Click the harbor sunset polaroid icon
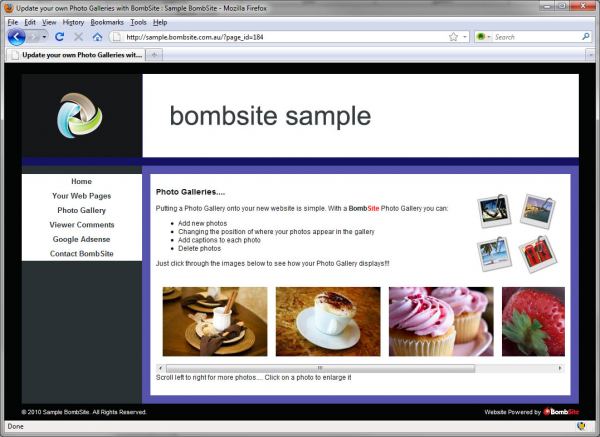Image resolution: width=600 pixels, height=437 pixels. point(538,211)
